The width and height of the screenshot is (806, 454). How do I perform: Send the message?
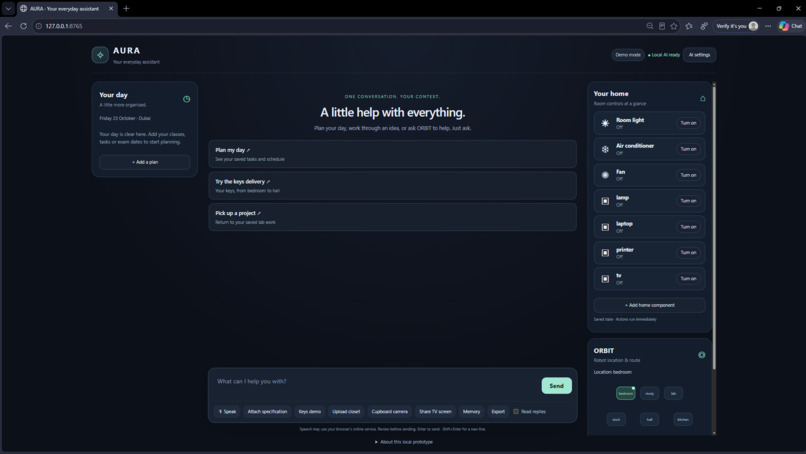tap(556, 386)
